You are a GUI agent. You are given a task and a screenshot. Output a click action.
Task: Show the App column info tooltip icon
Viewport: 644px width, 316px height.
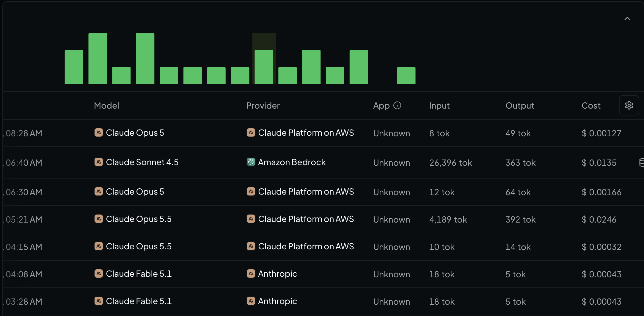397,105
